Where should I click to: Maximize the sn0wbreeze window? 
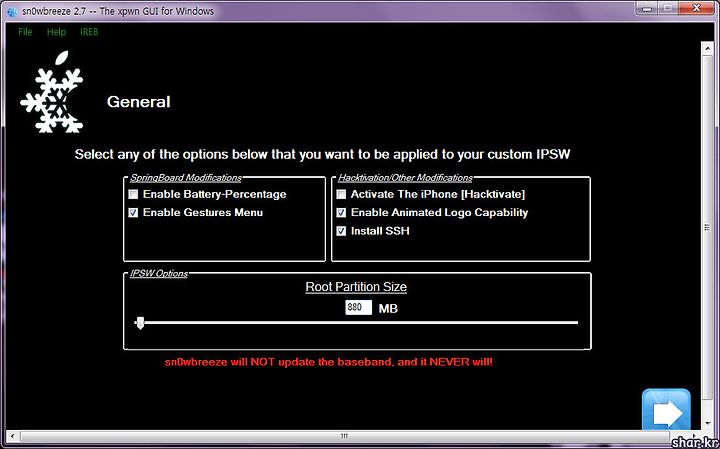(668, 8)
